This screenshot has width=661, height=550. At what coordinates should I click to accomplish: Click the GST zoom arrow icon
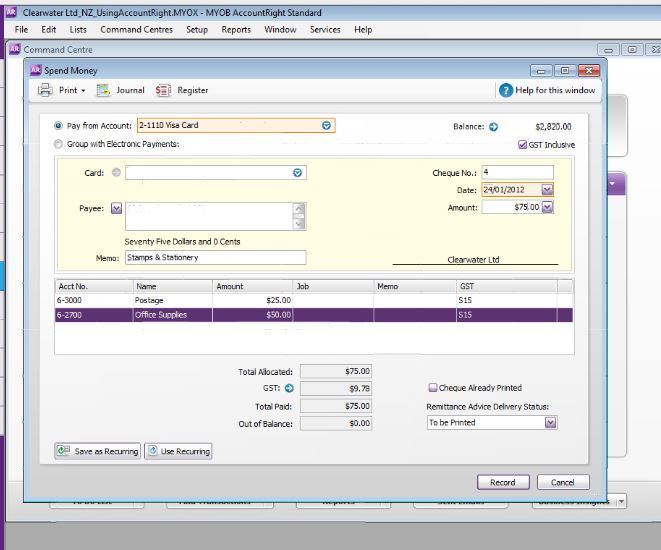pos(289,388)
